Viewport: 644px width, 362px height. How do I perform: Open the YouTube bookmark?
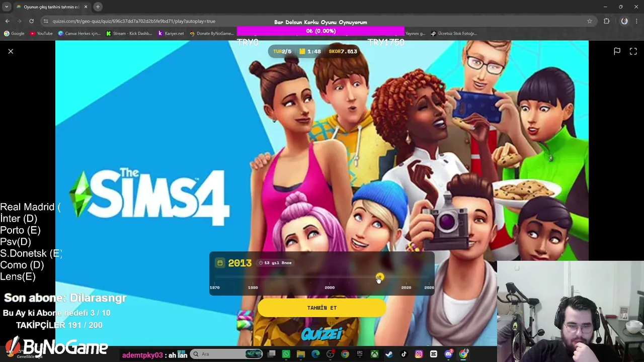[x=41, y=34]
